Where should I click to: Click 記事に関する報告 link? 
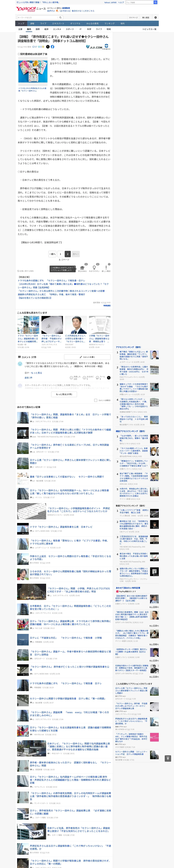[x=26, y=271]
